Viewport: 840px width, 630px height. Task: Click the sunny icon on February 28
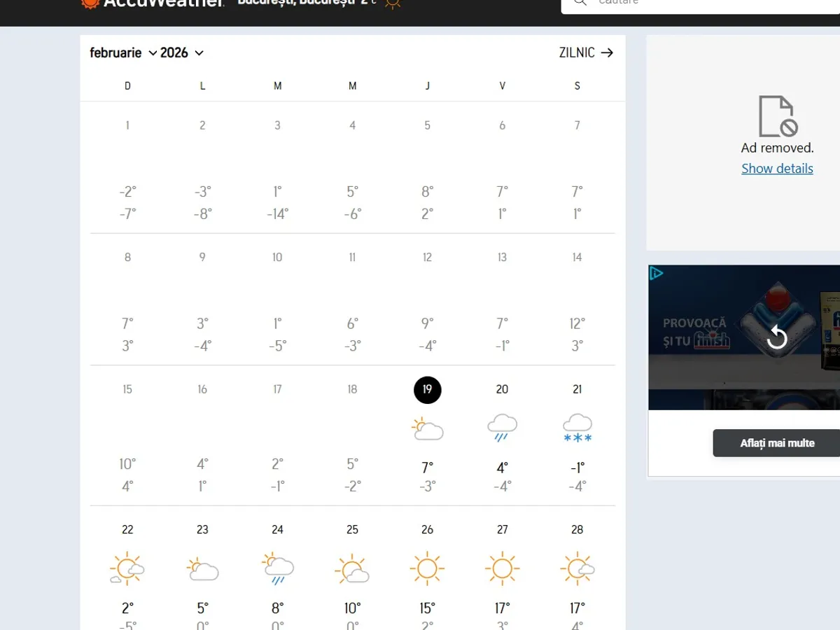[x=577, y=568]
